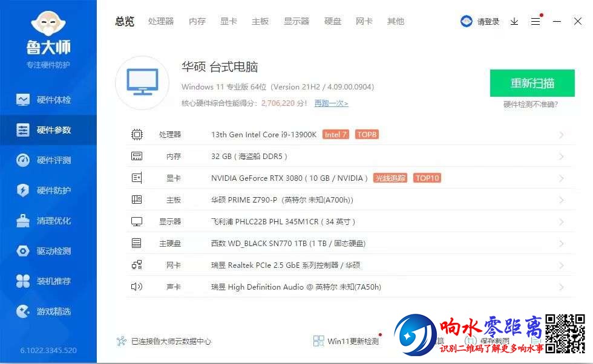Click NVIDIA GeForce RTX 3080 text
Viewport: 593px width, 364px height.
coord(257,178)
